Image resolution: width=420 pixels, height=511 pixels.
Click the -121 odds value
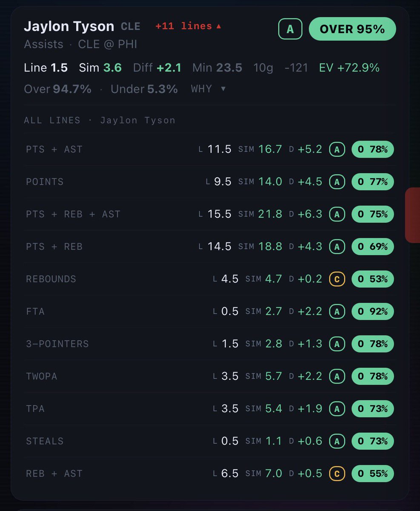pos(296,68)
